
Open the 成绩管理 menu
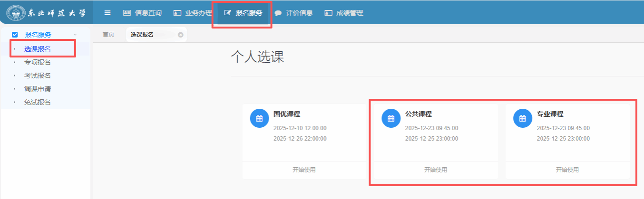(x=343, y=13)
